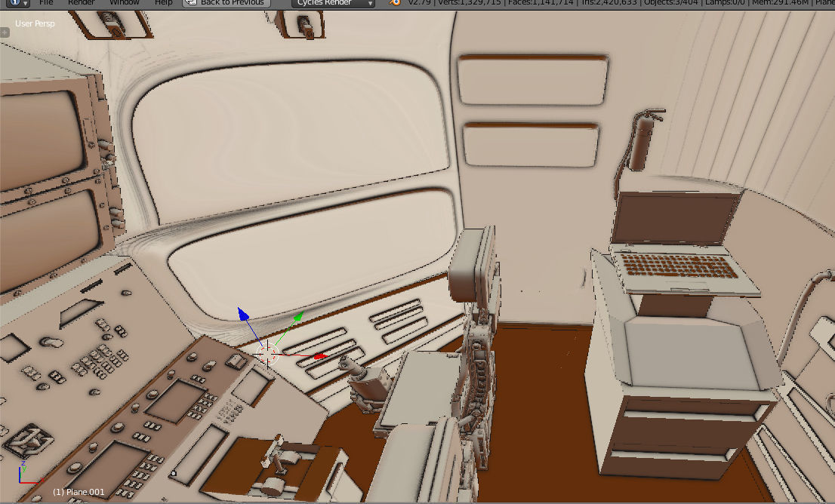
Task: Click the Blender logo icon in header
Action: tap(394, 3)
